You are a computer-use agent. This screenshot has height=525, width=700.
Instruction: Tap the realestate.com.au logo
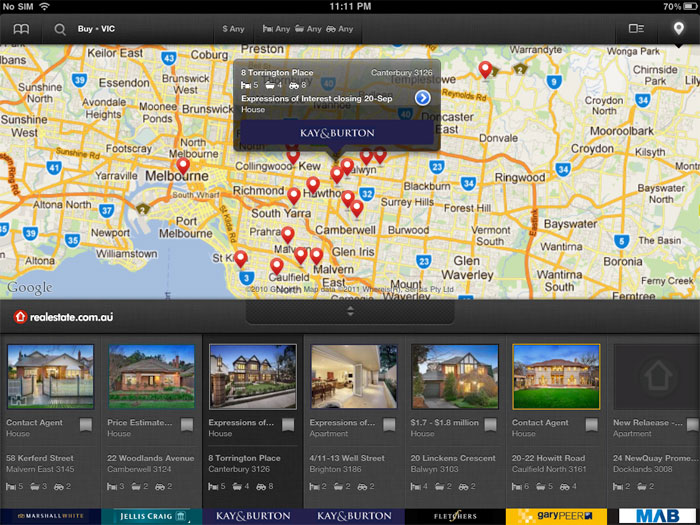63,317
